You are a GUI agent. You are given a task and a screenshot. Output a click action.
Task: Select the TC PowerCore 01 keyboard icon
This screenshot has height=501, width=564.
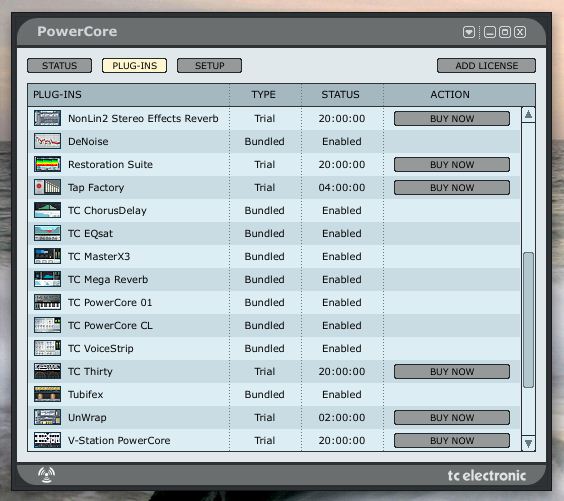click(47, 302)
